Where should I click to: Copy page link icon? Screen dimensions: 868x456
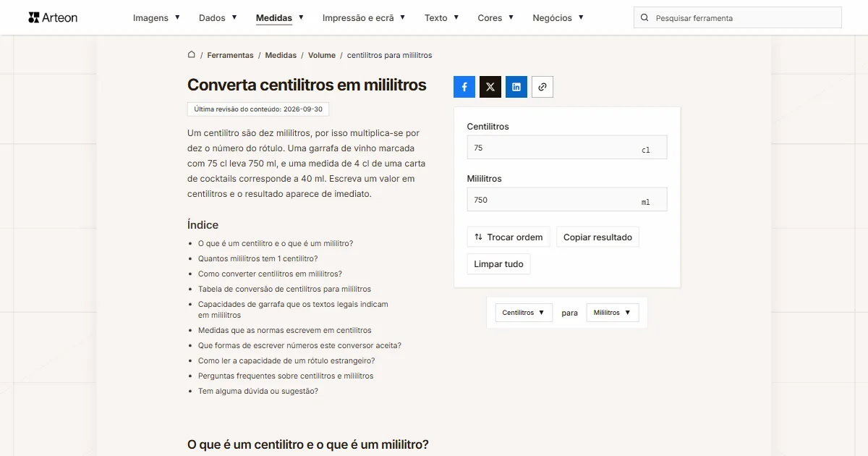coord(542,87)
